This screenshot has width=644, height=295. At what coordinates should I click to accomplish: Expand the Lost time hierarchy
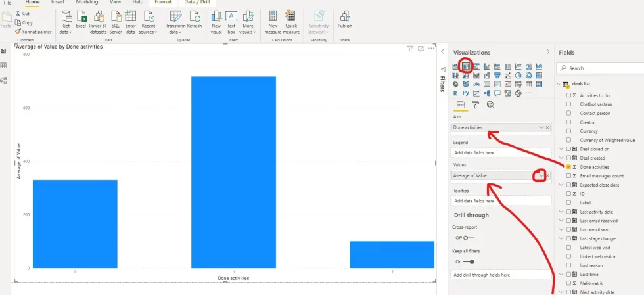(x=561, y=274)
